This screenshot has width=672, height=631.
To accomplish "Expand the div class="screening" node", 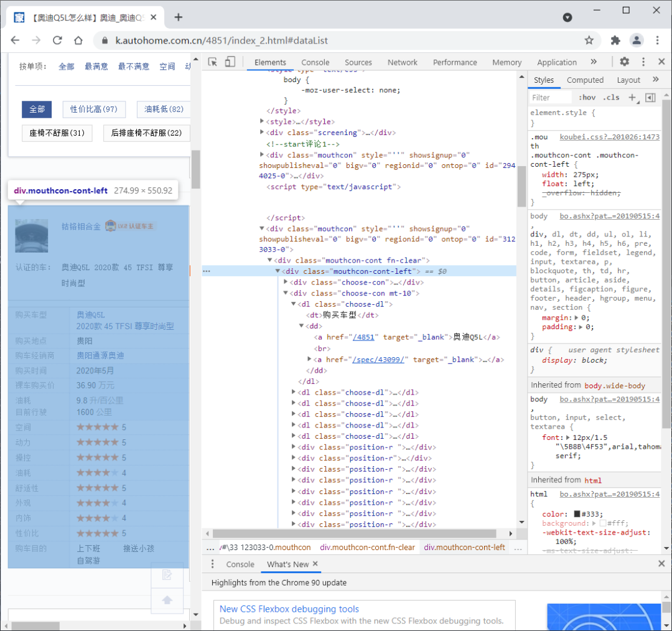I will point(262,133).
